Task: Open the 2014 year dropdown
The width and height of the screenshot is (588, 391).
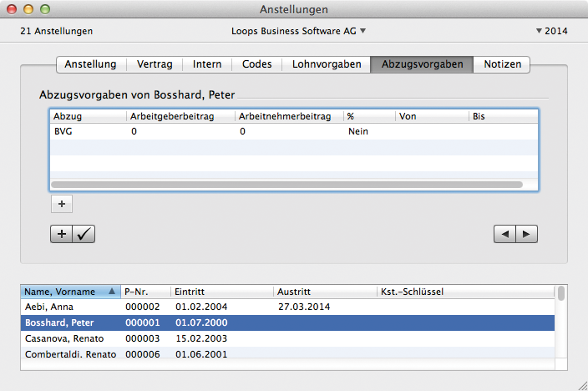Action: [551, 31]
